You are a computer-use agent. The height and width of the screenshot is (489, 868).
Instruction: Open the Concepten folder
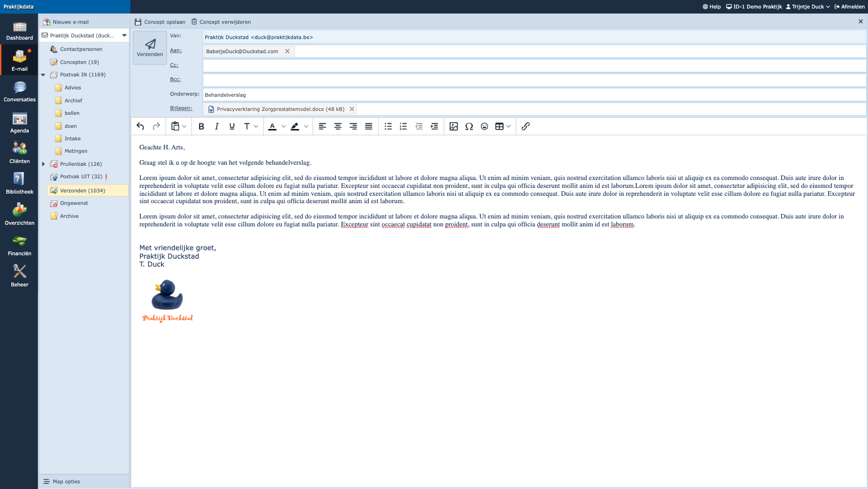click(x=79, y=62)
